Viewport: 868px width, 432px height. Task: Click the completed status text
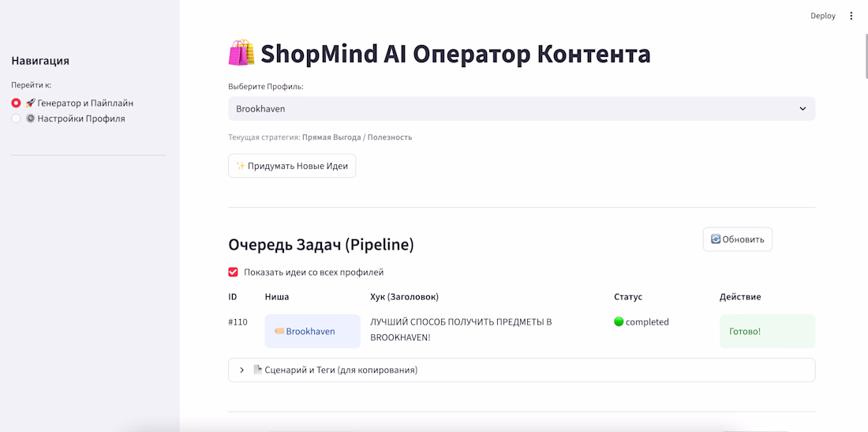(647, 321)
